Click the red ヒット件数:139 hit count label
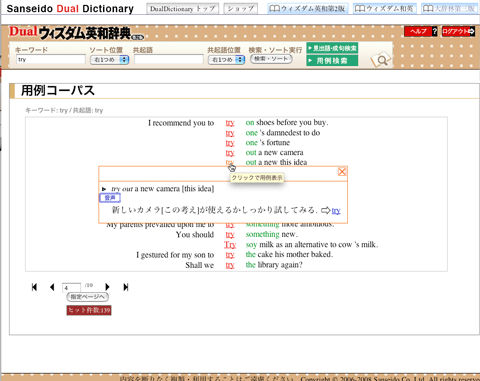 89,310
